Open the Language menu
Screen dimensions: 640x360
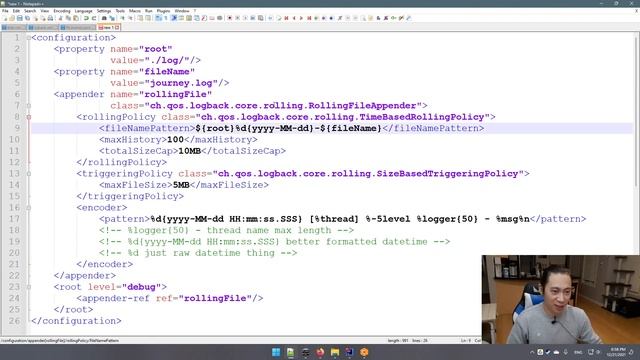(x=84, y=11)
